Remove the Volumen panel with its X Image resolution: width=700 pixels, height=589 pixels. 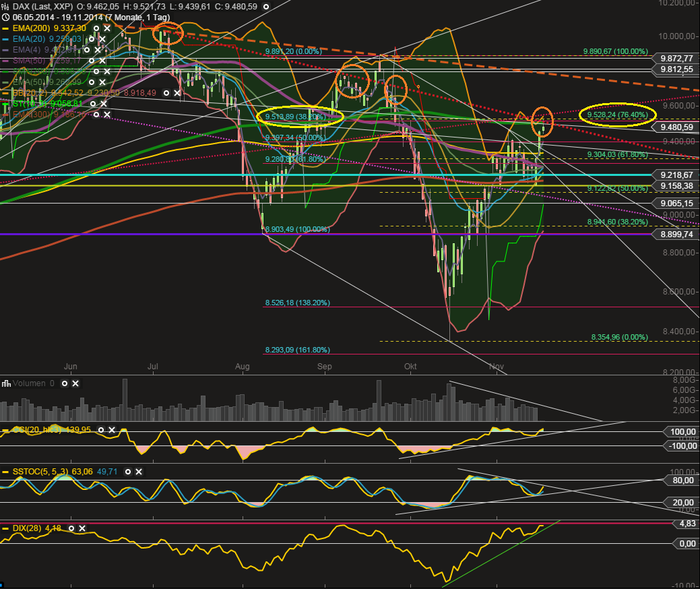pyautogui.click(x=75, y=383)
